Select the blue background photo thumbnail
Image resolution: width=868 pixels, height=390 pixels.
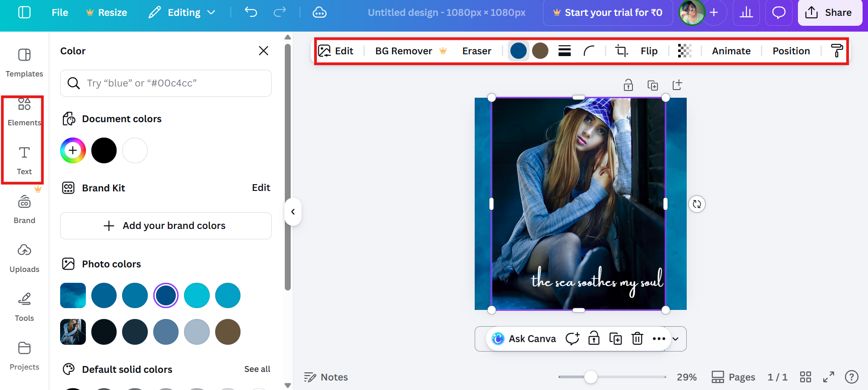coord(73,295)
